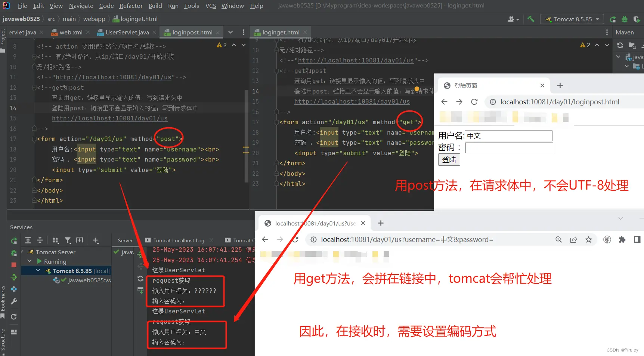Click Collapse All in Services toolbar

tap(40, 240)
